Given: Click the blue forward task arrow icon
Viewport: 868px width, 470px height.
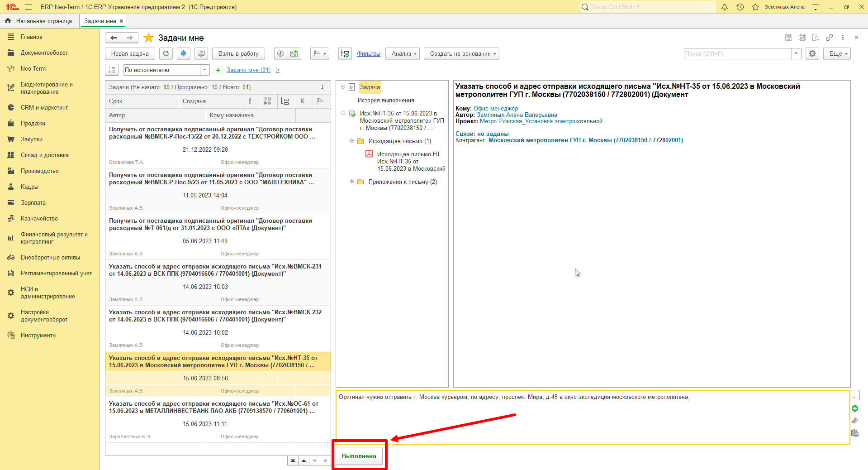Looking at the screenshot, I should (183, 53).
